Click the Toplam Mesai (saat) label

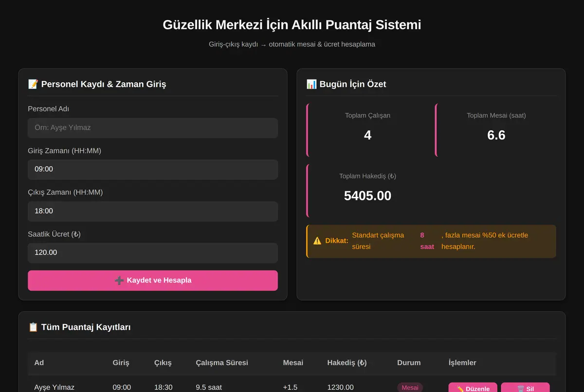pos(496,116)
